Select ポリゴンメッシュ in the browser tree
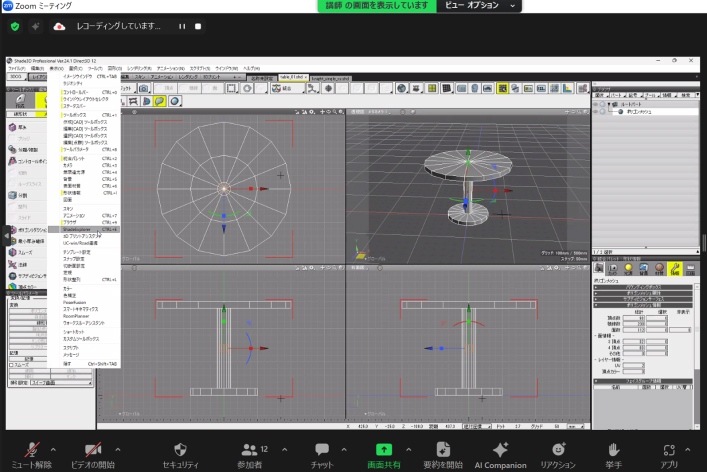 click(x=639, y=111)
